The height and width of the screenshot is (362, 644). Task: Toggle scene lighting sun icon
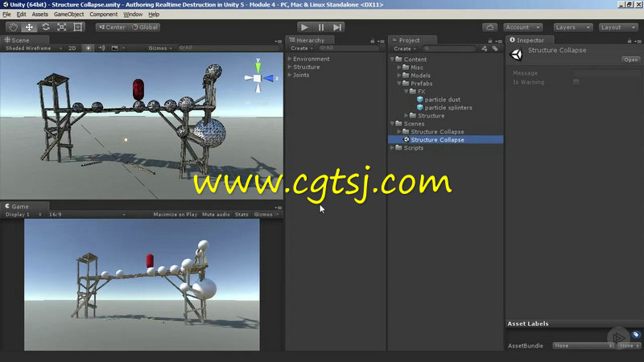point(88,48)
